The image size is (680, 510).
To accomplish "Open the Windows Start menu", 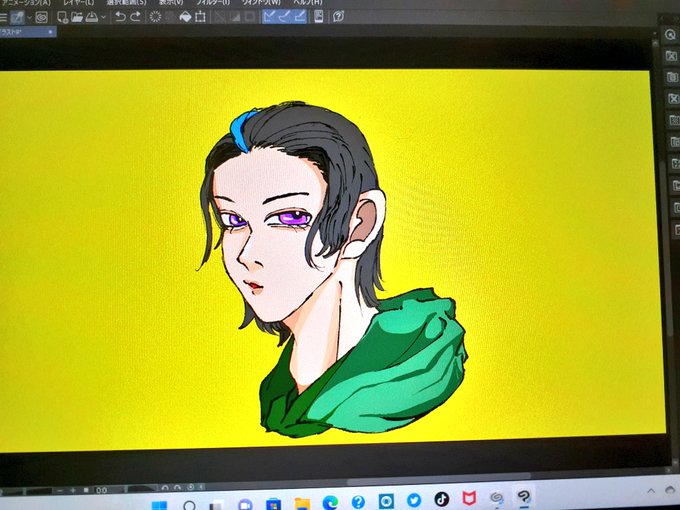I will click(x=159, y=505).
